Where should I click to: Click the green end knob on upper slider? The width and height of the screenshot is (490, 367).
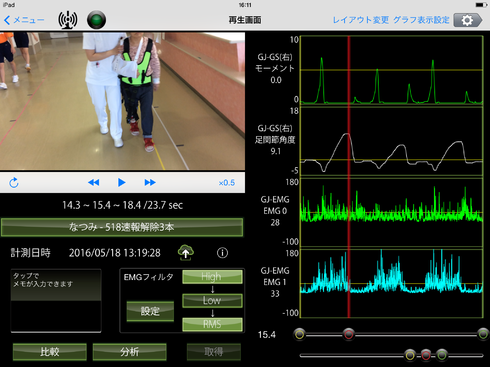click(483, 334)
